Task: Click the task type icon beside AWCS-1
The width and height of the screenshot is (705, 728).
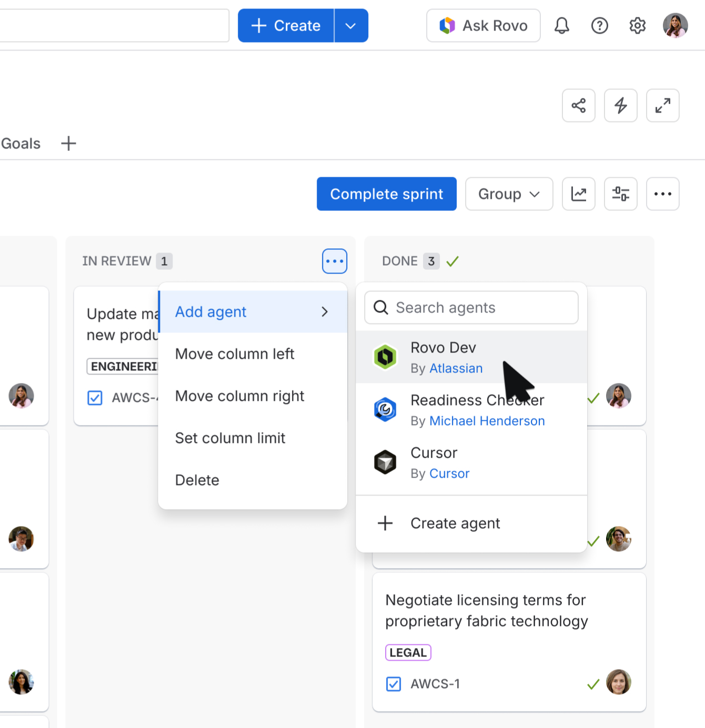Action: tap(394, 684)
